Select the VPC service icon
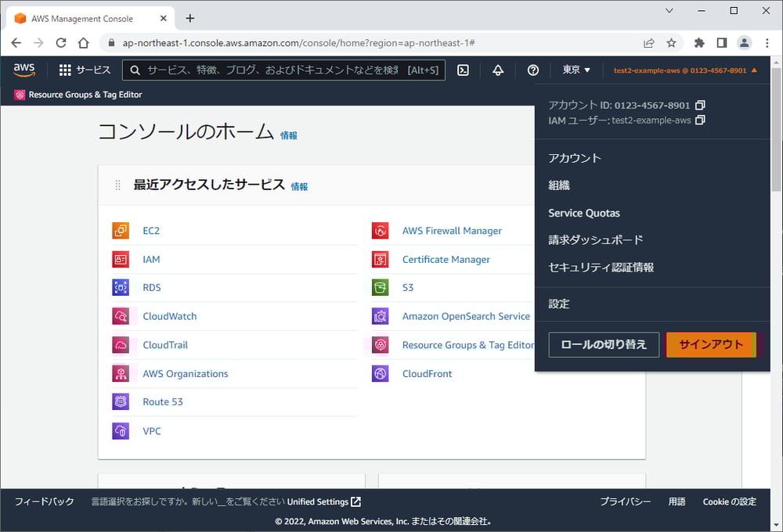 coord(121,430)
